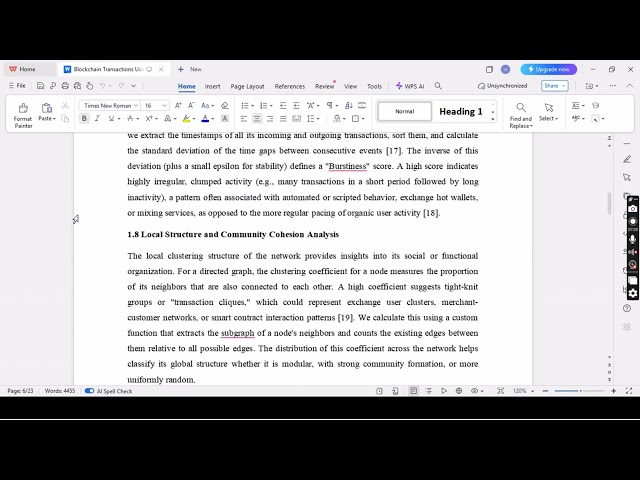
Task: Click the Save icon in quick access toolbar
Action: pyautogui.click(x=40, y=86)
